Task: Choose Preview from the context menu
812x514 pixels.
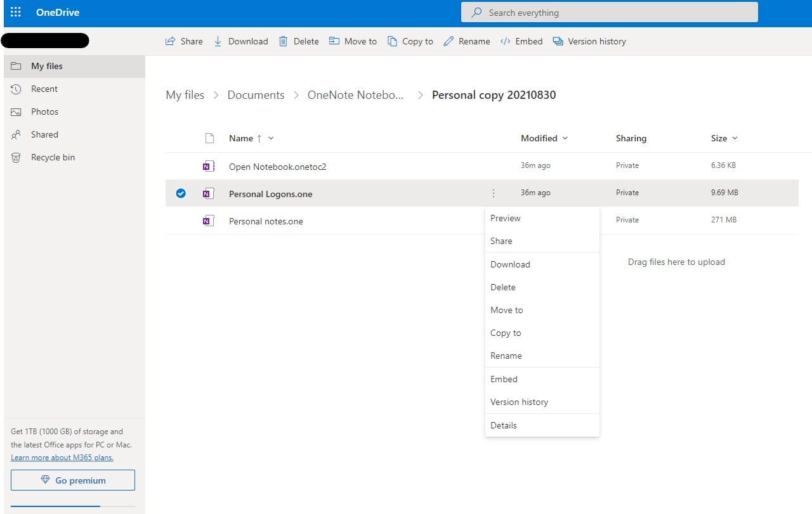Action: [542, 218]
